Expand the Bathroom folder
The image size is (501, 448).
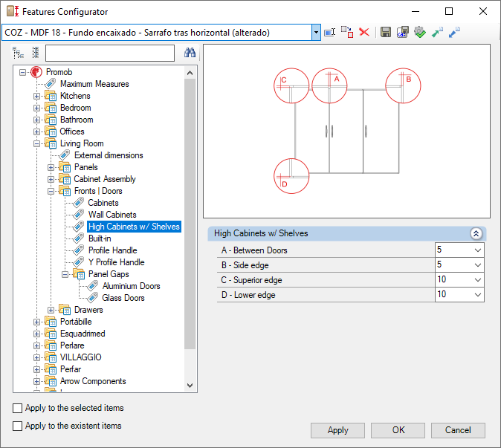click(36, 120)
